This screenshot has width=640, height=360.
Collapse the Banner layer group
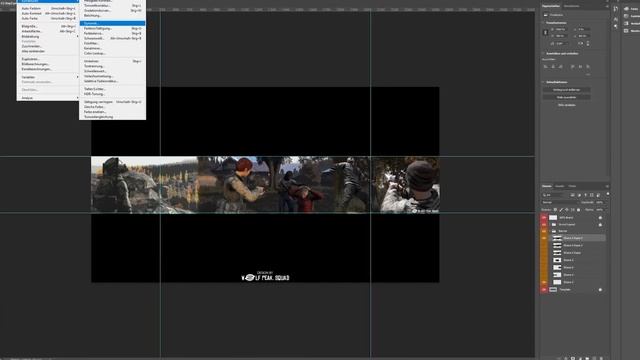(x=550, y=231)
